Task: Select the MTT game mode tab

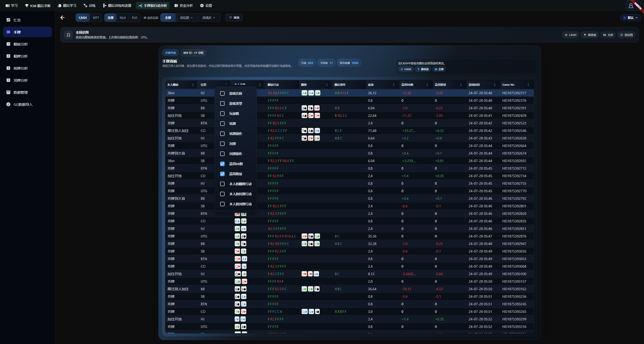Action: (x=96, y=18)
